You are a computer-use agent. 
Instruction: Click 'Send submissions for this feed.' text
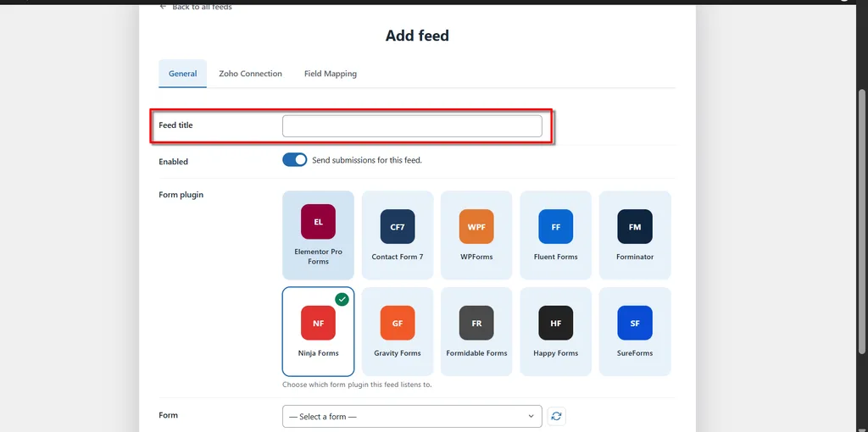tap(367, 160)
